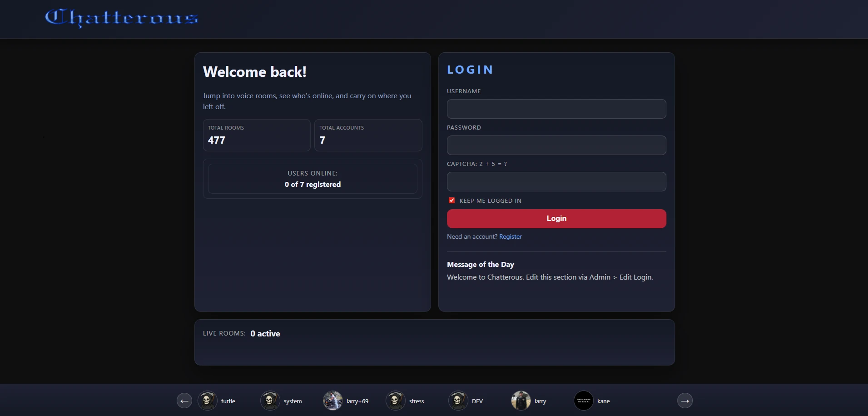Open kane's profile avatar

[584, 401]
